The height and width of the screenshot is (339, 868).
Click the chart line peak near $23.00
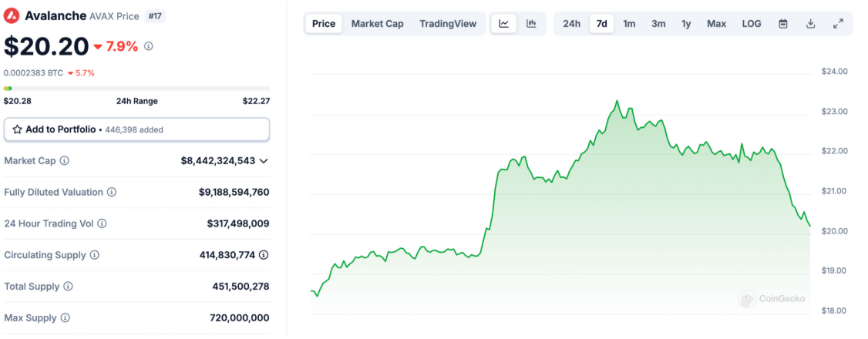click(x=617, y=101)
